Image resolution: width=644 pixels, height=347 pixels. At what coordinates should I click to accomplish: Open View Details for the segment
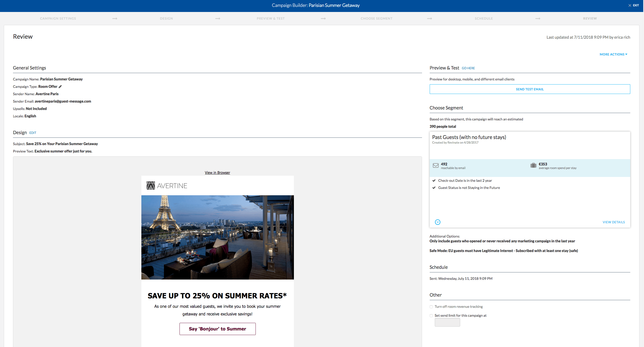coord(613,222)
